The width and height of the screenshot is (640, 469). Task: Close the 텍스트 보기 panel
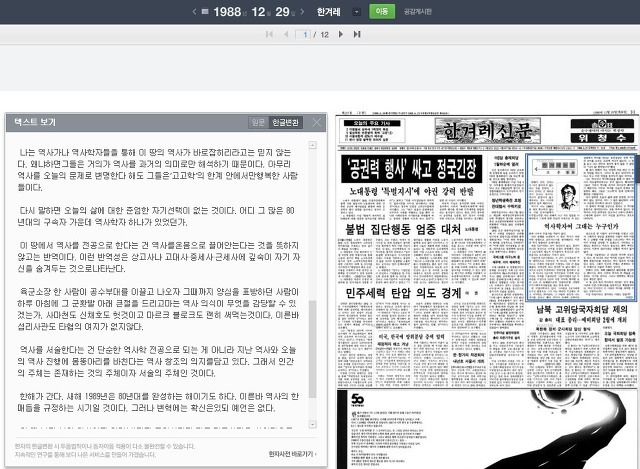point(317,122)
